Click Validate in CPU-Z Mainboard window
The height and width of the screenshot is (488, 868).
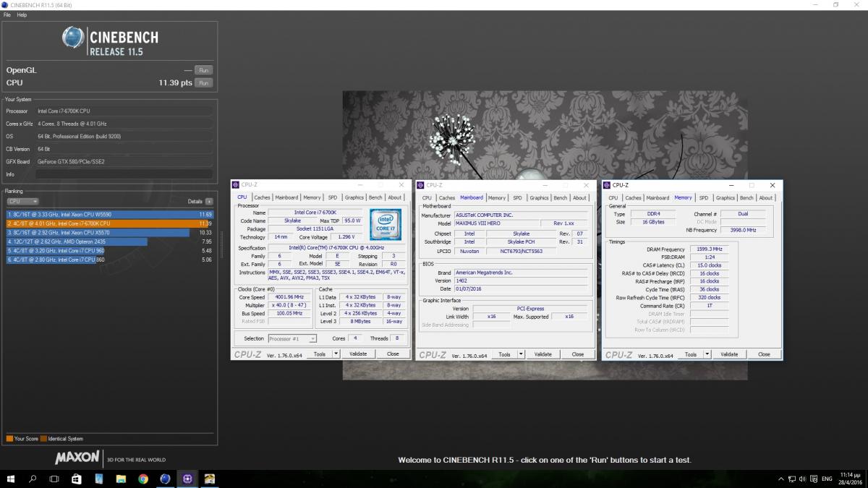coord(543,354)
